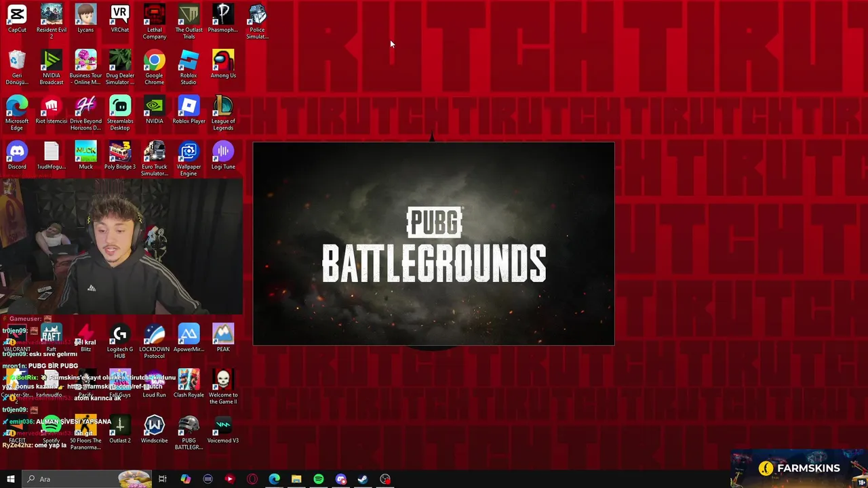Screen dimensions: 868x488
Task: Select Business Tour Online shortcut
Action: coord(85,67)
